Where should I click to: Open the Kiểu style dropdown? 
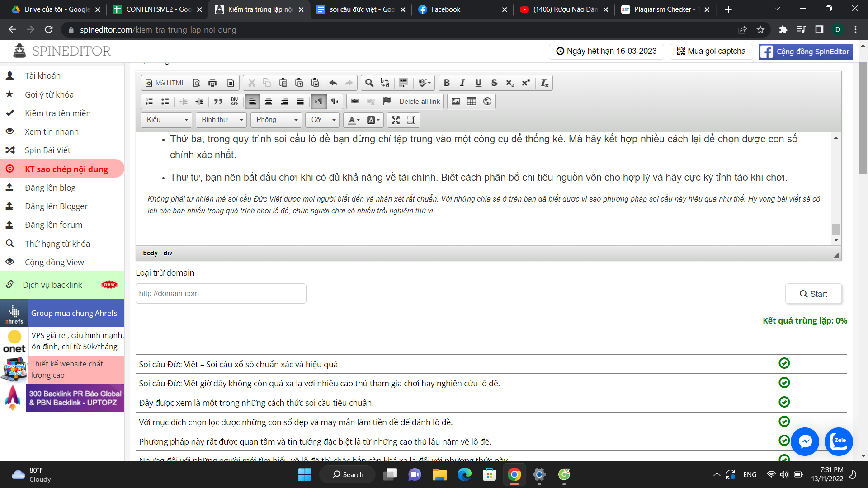(166, 120)
